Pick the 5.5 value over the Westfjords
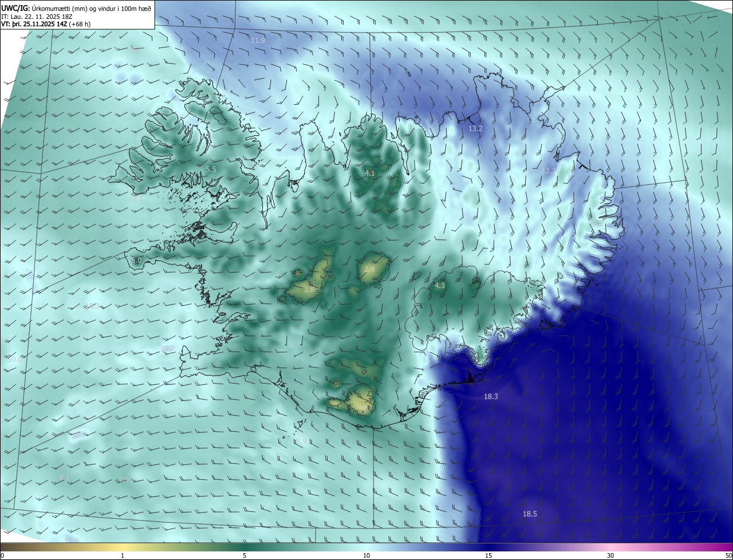The height and width of the screenshot is (560, 733). coord(211,169)
